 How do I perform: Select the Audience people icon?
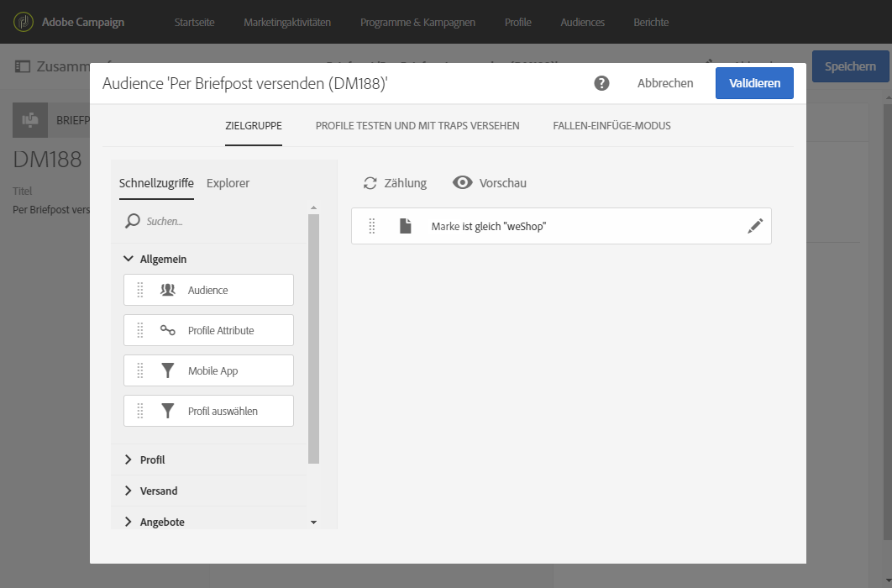click(168, 290)
